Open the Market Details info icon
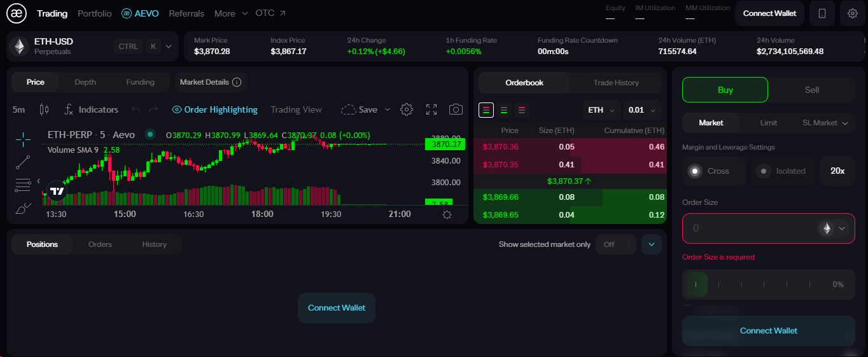 pyautogui.click(x=237, y=82)
